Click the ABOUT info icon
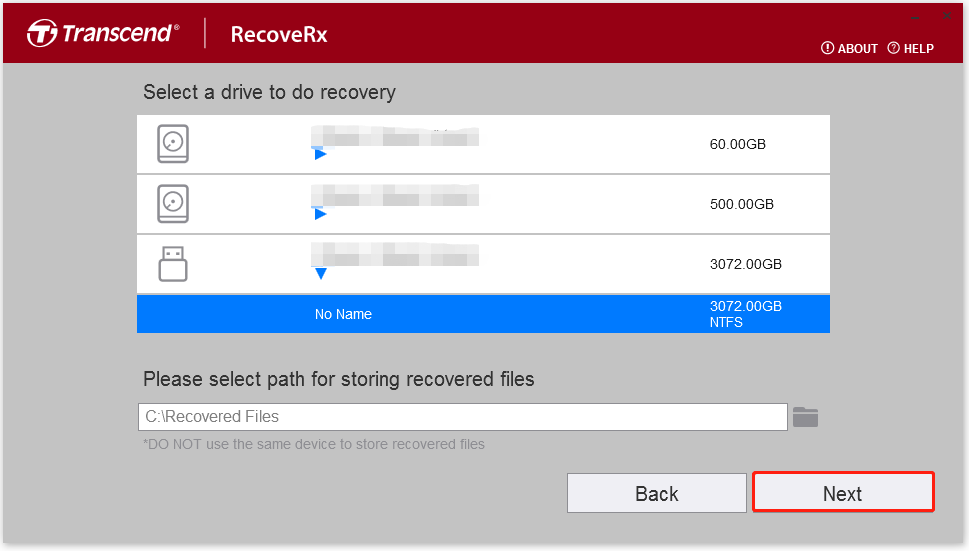The width and height of the screenshot is (969, 551). point(827,48)
